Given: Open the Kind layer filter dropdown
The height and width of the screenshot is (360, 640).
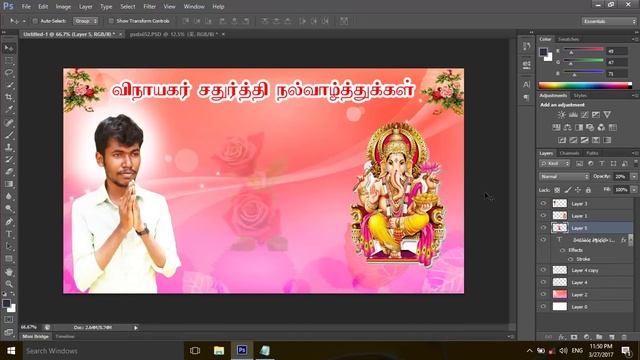Looking at the screenshot, I should click(x=555, y=164).
